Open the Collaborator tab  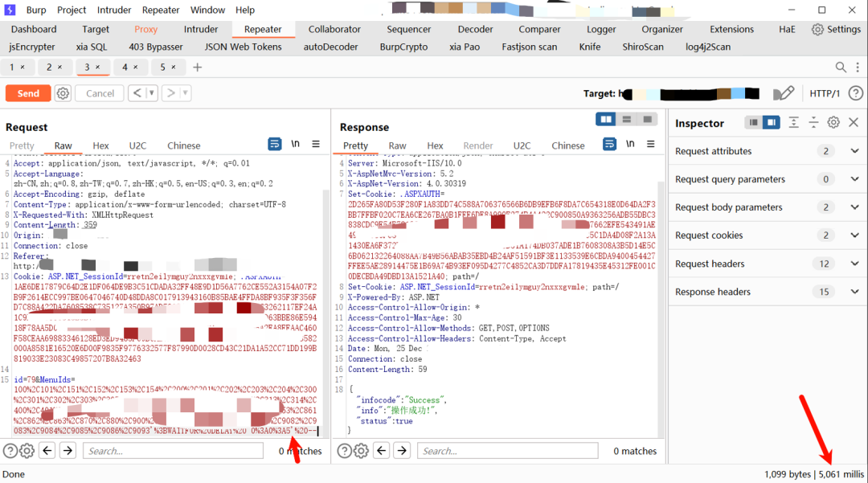[334, 29]
